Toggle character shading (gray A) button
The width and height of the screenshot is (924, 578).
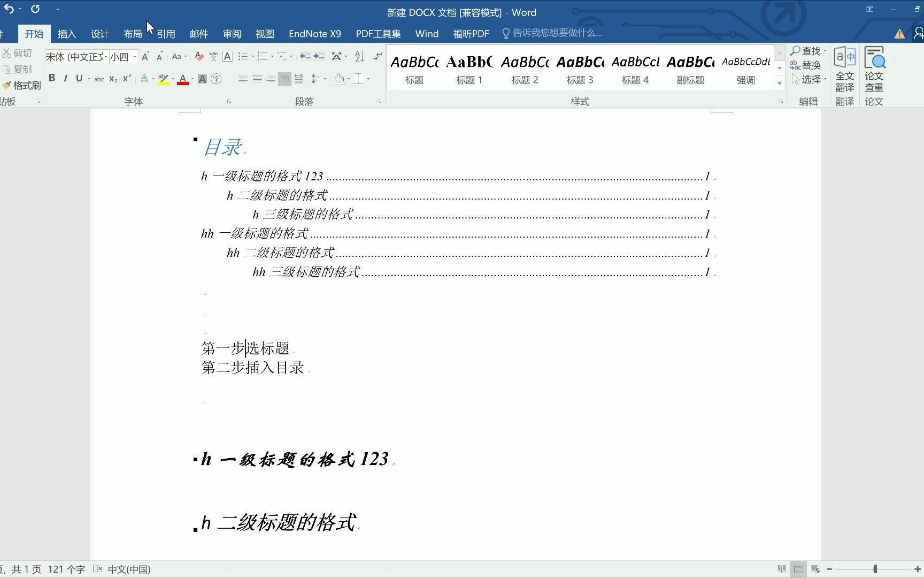[202, 79]
